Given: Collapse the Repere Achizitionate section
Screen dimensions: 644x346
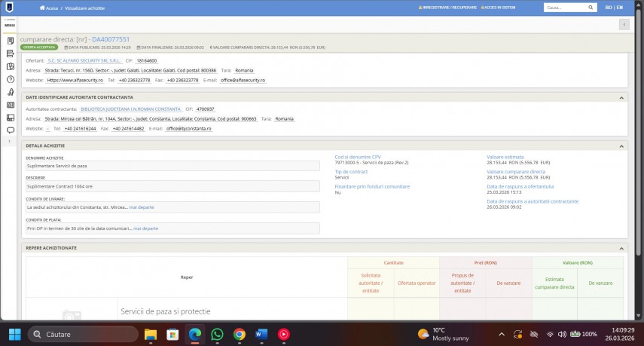Looking at the screenshot, I should tap(621, 247).
